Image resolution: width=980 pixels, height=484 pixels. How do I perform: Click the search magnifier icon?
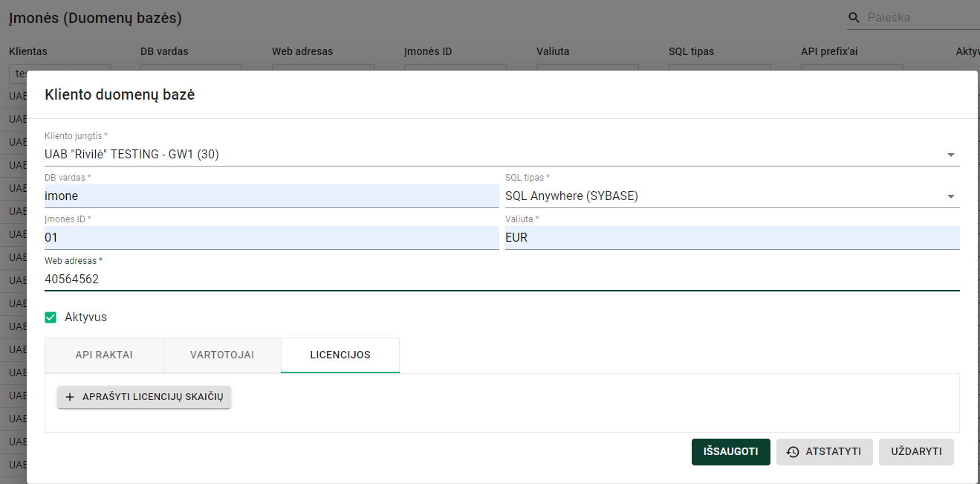coord(854,17)
